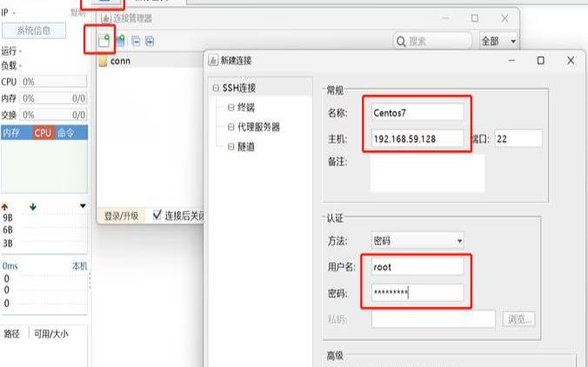Image resolution: width=588 pixels, height=367 pixels.
Task: Click the expander box beside 代理服务器
Action: 231,127
